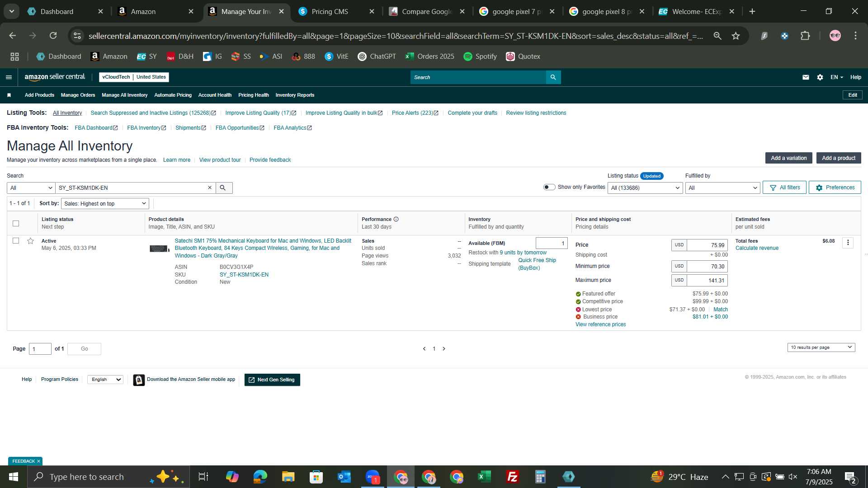
Task: Open Inventory Reports in the nav bar
Action: coord(295,95)
